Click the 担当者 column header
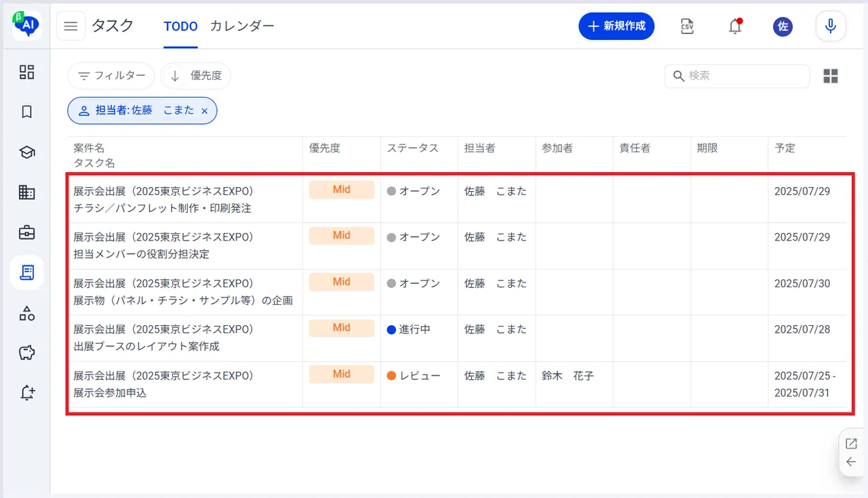The width and height of the screenshot is (868, 498). (x=479, y=148)
